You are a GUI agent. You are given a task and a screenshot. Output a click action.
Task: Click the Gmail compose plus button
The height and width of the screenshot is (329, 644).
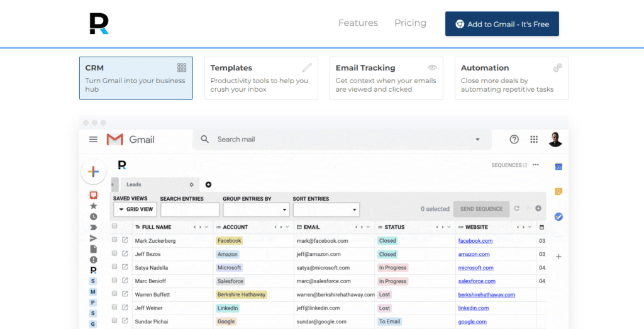tap(93, 172)
